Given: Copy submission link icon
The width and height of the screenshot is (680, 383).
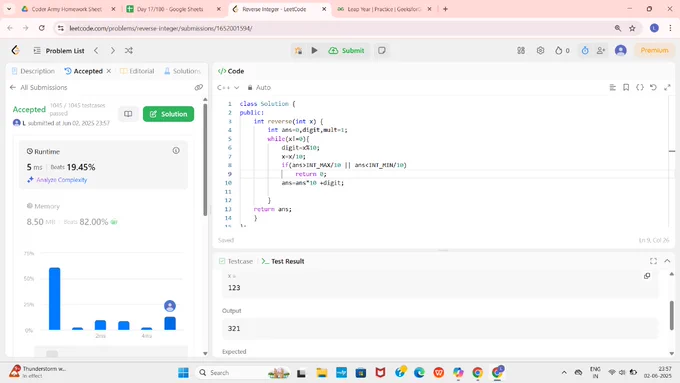Looking at the screenshot, I should click(199, 87).
